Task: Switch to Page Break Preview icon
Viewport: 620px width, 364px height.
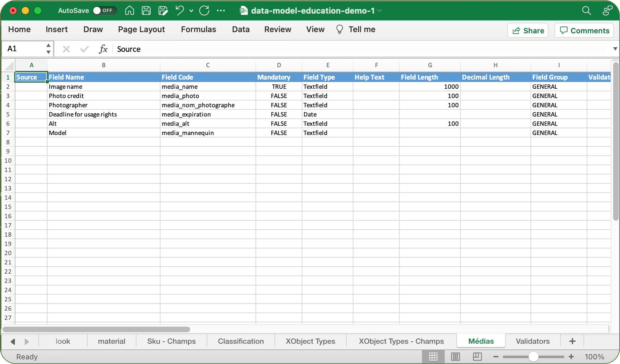Action: [477, 357]
